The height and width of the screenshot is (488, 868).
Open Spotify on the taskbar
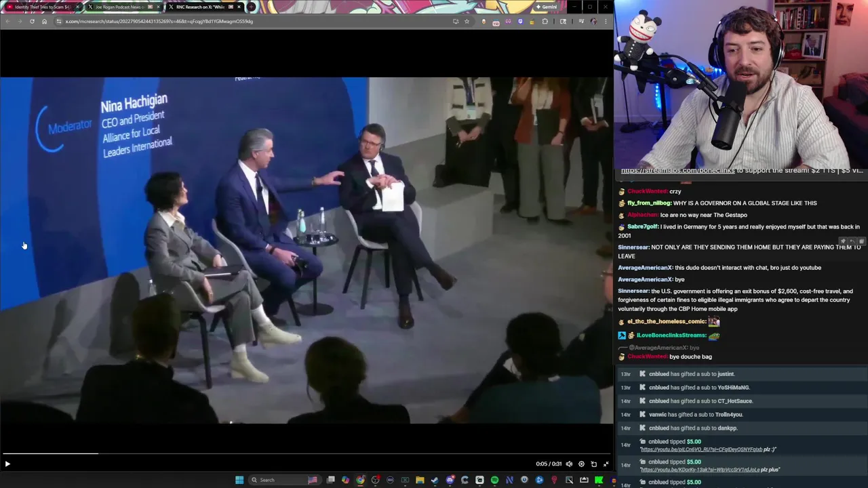click(494, 480)
